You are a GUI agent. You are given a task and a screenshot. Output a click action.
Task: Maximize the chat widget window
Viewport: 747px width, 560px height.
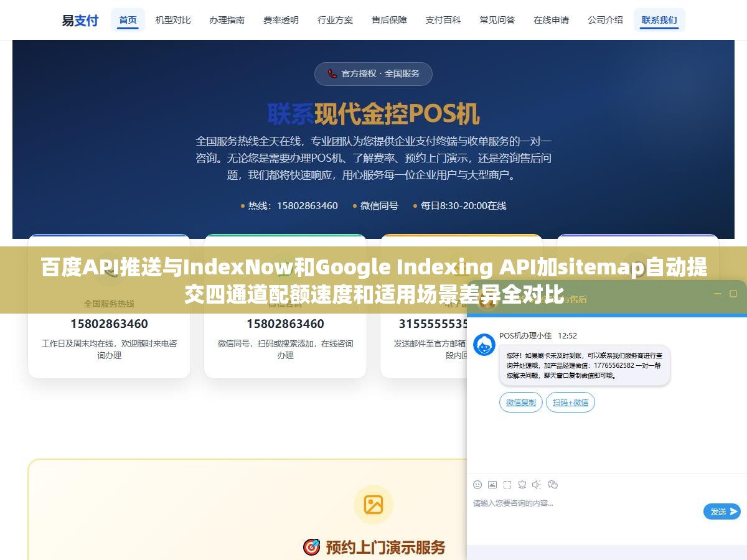733,294
